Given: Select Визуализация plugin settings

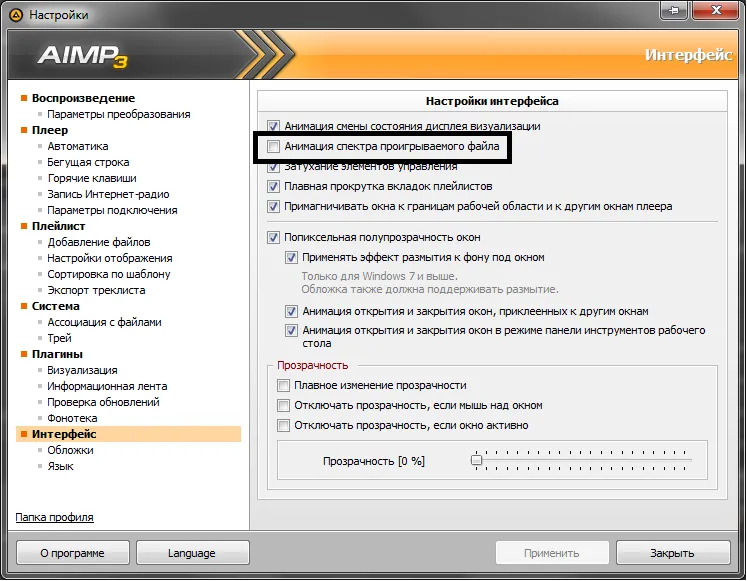Looking at the screenshot, I should tap(82, 371).
